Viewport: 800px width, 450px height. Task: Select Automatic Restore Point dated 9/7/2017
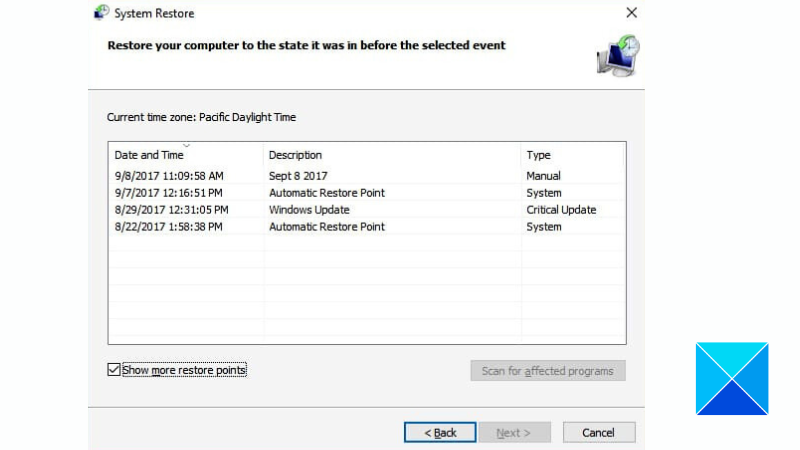[x=326, y=193]
